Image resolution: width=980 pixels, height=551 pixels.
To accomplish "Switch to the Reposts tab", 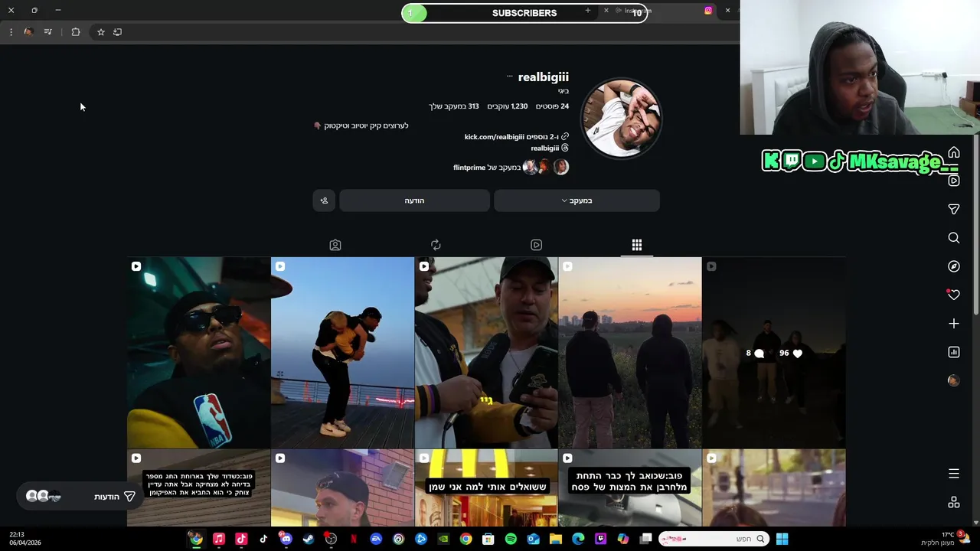I will click(x=436, y=245).
